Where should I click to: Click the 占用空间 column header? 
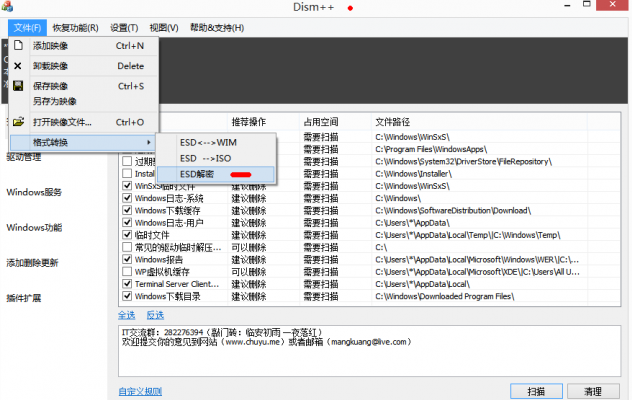(x=335, y=122)
